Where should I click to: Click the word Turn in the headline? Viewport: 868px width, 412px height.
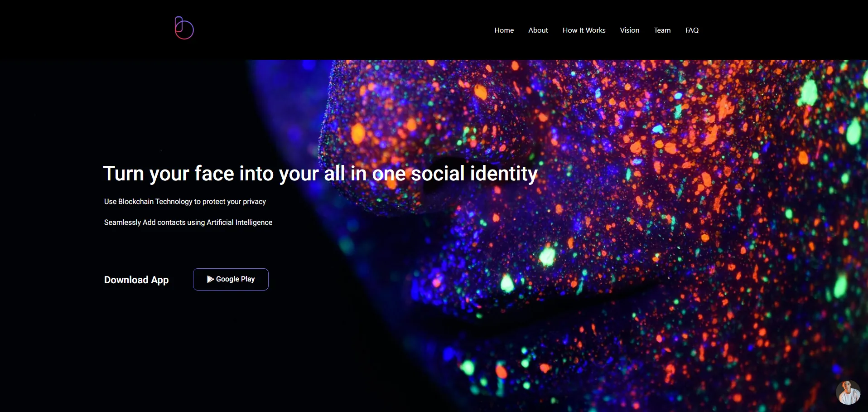click(x=123, y=174)
